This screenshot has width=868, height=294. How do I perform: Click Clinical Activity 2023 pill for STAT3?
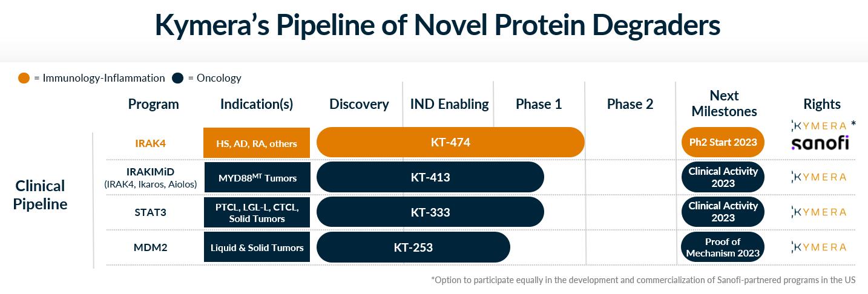pos(723,212)
